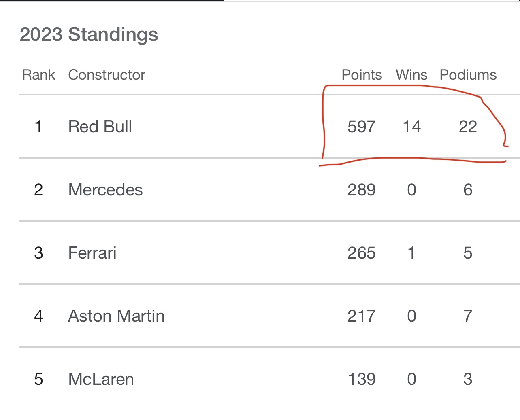Image resolution: width=520 pixels, height=420 pixels.
Task: Click Mercedes' 6 podiums value
Action: click(x=468, y=190)
